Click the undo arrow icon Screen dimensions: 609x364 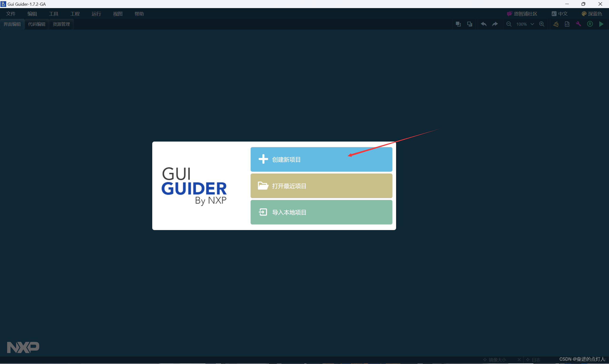tap(483, 24)
